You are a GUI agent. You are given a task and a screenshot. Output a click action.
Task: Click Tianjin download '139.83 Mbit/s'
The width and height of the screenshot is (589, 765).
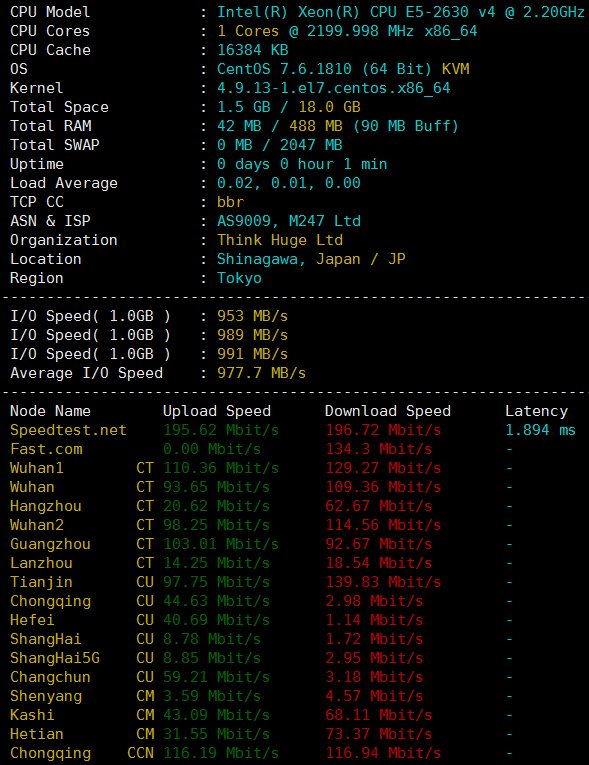pos(384,583)
